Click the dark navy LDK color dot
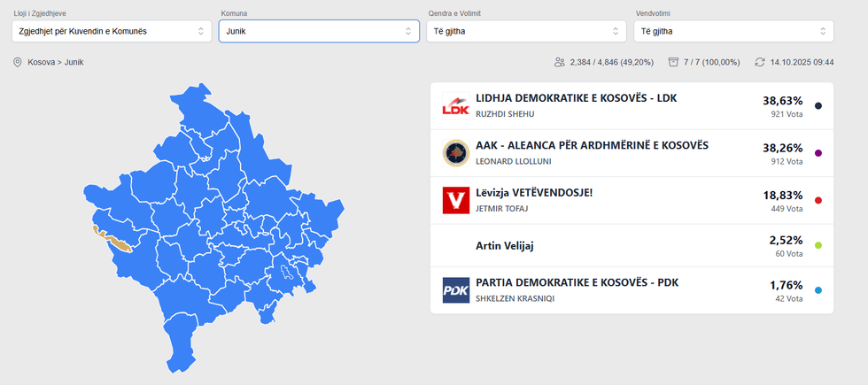Viewport: 868px width, 385px height. click(x=818, y=106)
